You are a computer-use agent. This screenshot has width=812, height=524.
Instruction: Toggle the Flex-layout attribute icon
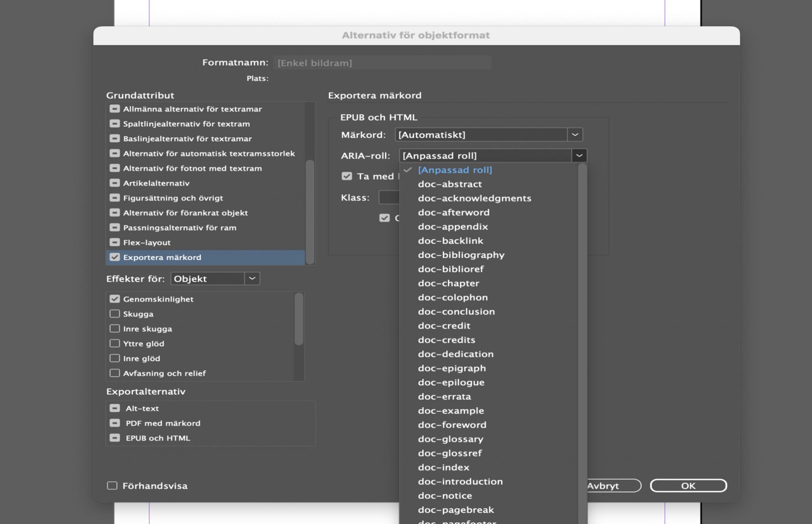click(x=115, y=242)
